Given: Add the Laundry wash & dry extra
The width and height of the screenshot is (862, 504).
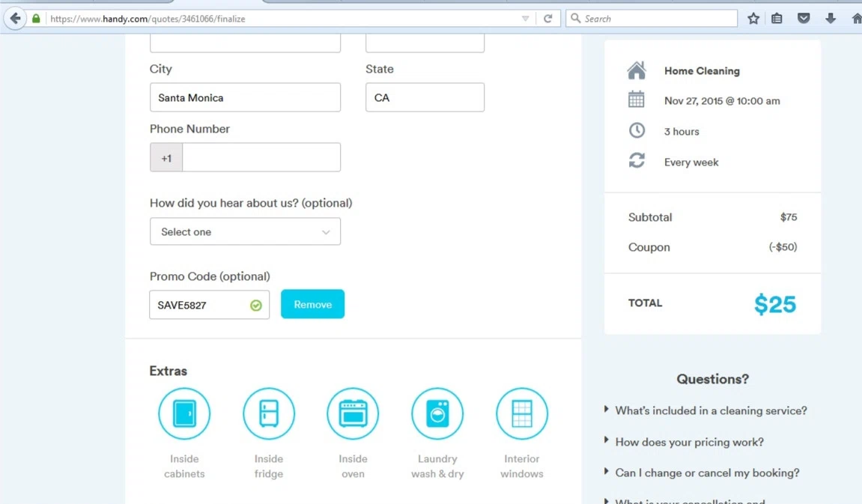Looking at the screenshot, I should (437, 413).
